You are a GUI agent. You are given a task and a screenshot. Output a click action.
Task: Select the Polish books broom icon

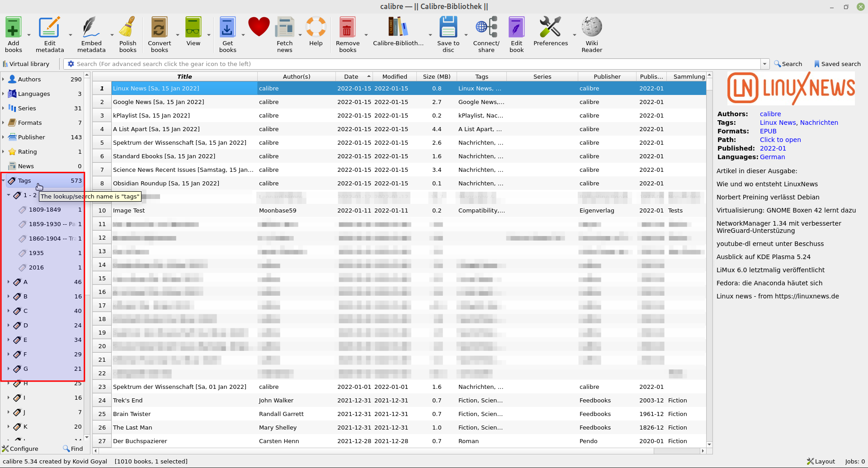point(127,28)
